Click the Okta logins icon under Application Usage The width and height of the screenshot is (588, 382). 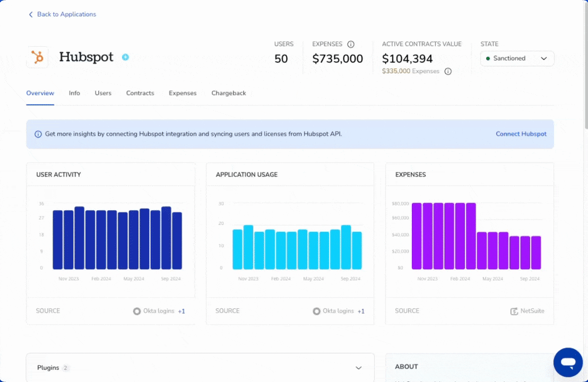point(316,311)
